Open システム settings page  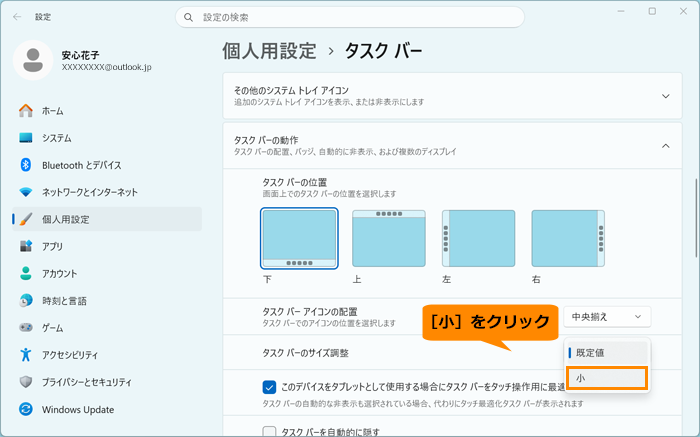107,138
